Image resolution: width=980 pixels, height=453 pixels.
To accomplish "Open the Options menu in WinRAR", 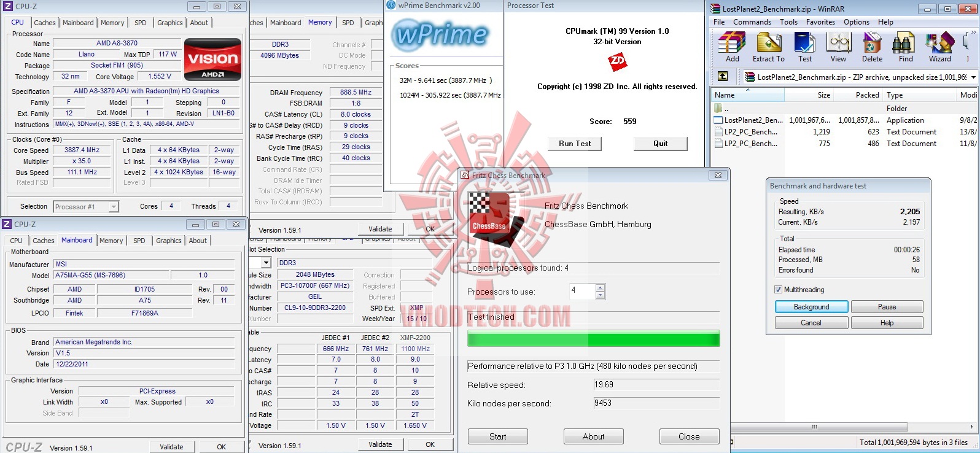I will [857, 22].
